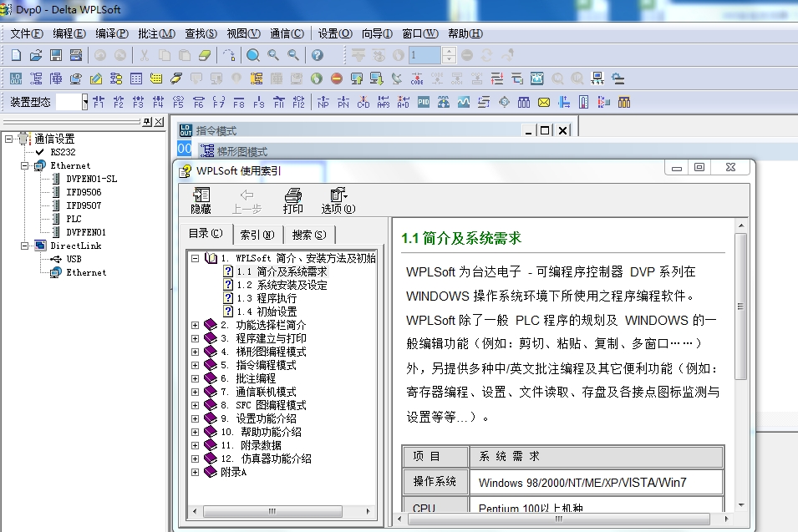The width and height of the screenshot is (798, 532).
Task: Collapse the Ethernet tree node
Action: [24, 166]
